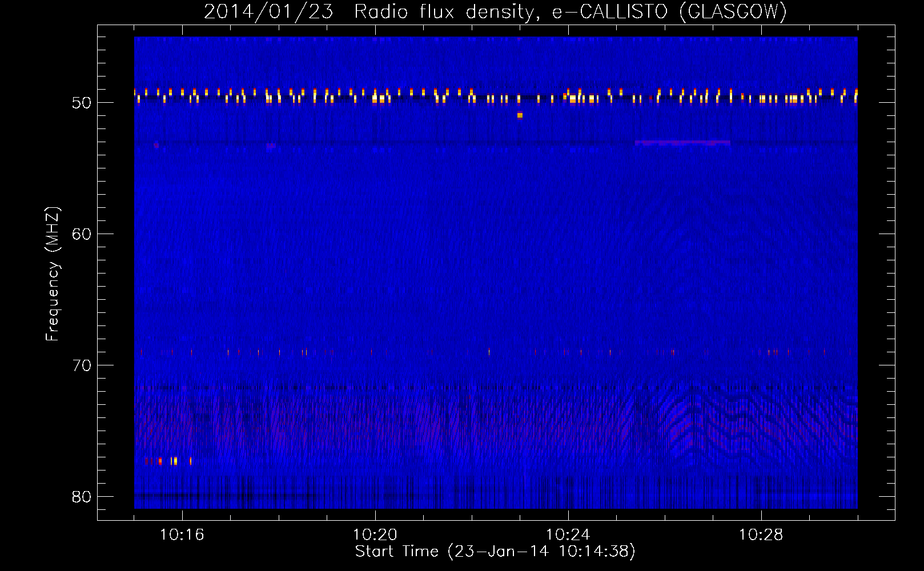Click the 10:24 time tick label
Viewport: 924px width, 571px height.
point(568,535)
